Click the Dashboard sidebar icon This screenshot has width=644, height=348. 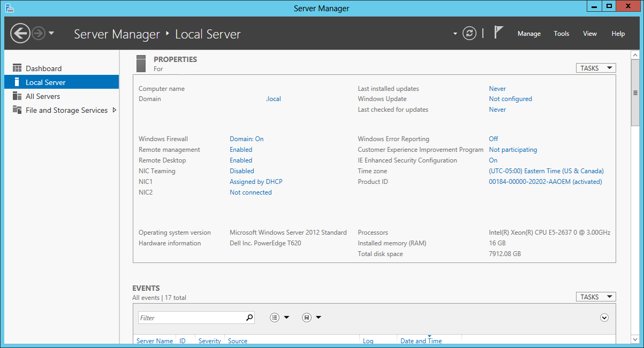[x=17, y=68]
